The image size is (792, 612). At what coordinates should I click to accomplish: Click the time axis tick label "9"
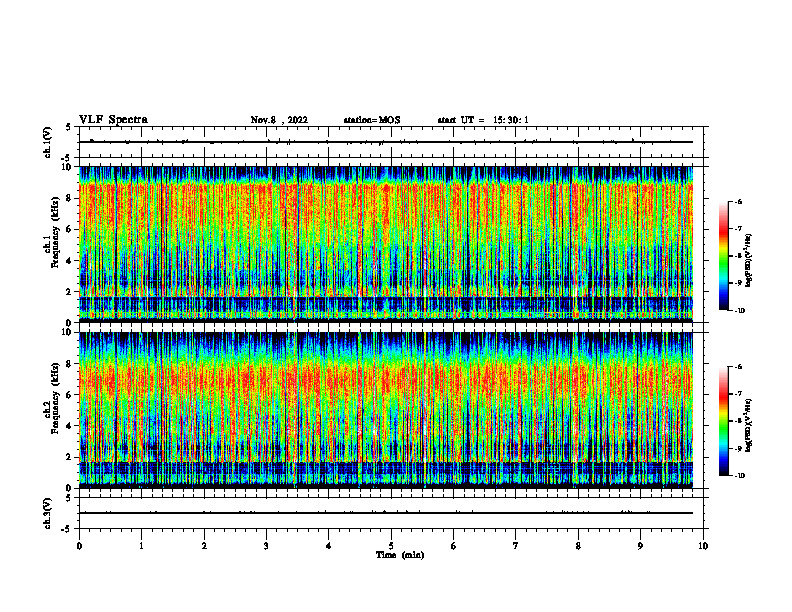pyautogui.click(x=640, y=546)
